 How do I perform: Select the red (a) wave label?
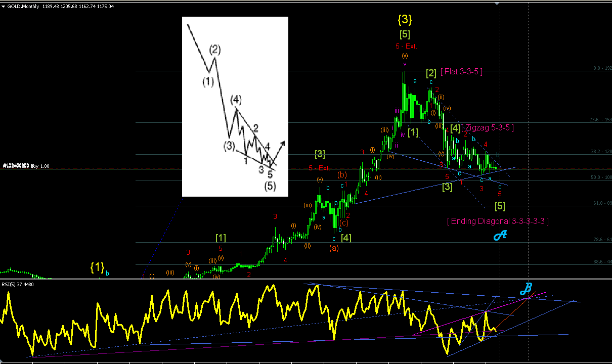pos(334,248)
